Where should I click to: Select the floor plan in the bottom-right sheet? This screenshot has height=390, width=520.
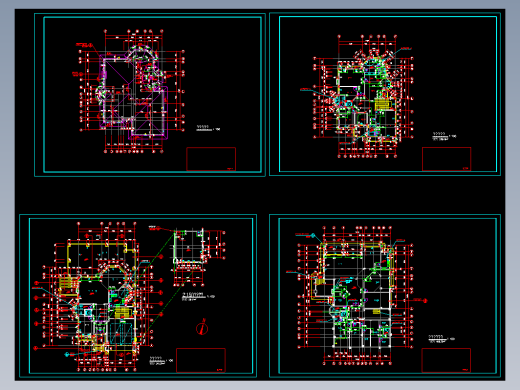coord(357,295)
